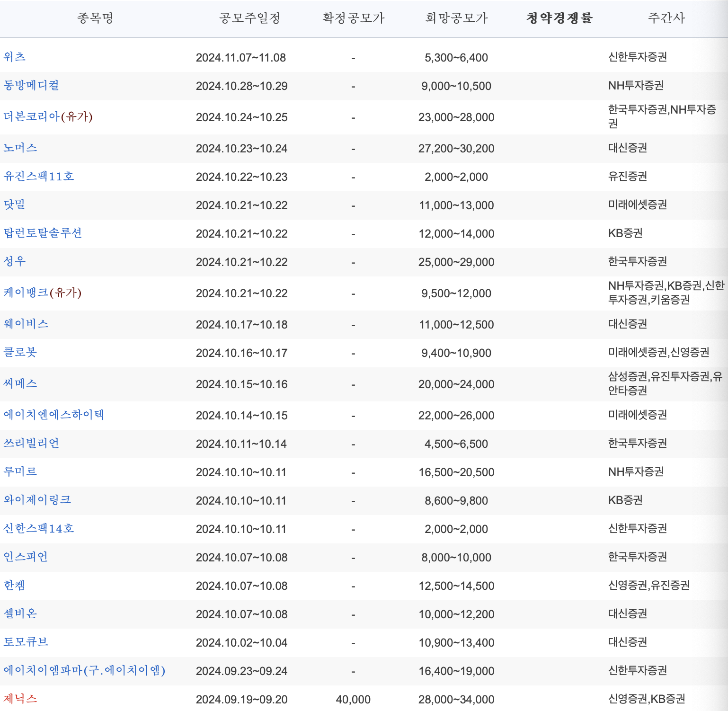Select underwriter cell 삼성증권,유진투자증권,유안타증권
This screenshot has height=711, width=728.
pyautogui.click(x=665, y=383)
